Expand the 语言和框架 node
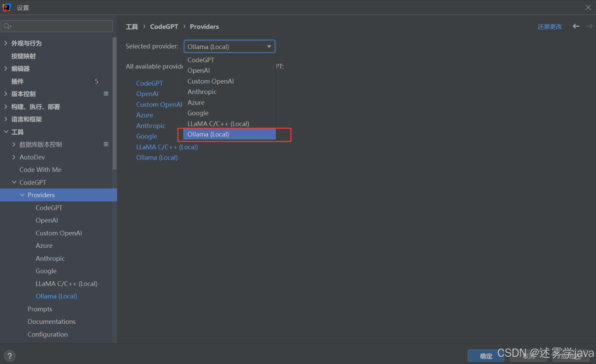The image size is (596, 364). pos(6,119)
